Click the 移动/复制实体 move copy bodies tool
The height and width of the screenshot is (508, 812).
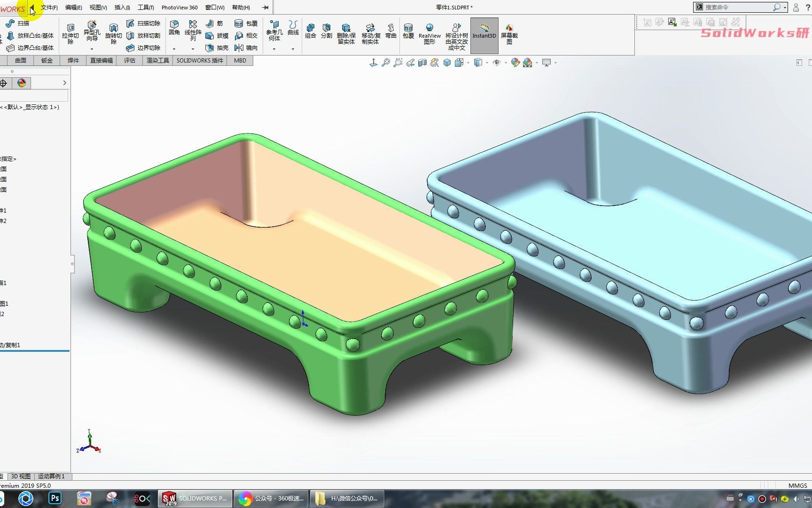371,33
